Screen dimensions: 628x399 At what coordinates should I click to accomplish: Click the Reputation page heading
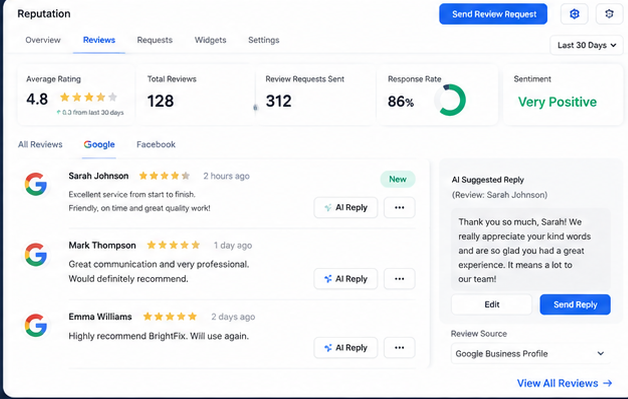coord(44,14)
